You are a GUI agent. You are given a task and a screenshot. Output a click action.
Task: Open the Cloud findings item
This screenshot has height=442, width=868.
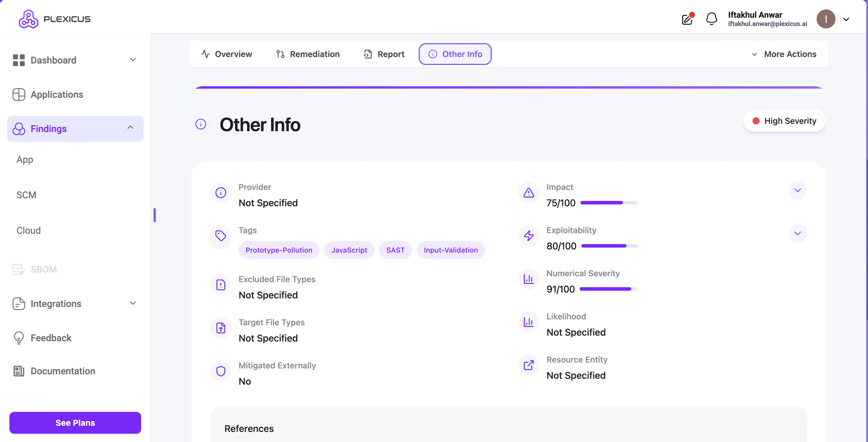pyautogui.click(x=29, y=230)
